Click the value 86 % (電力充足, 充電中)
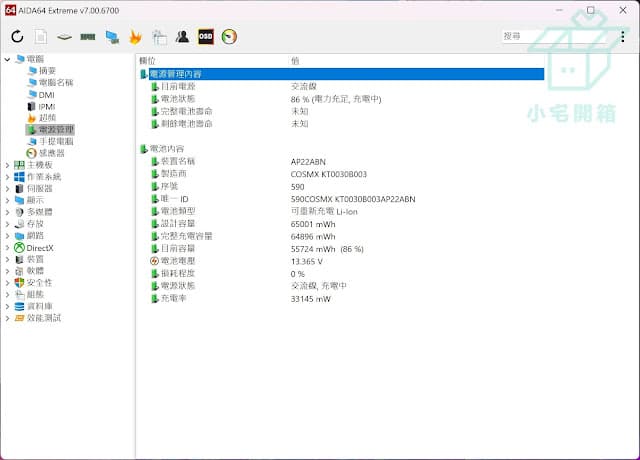640x460 pixels. pos(336,99)
